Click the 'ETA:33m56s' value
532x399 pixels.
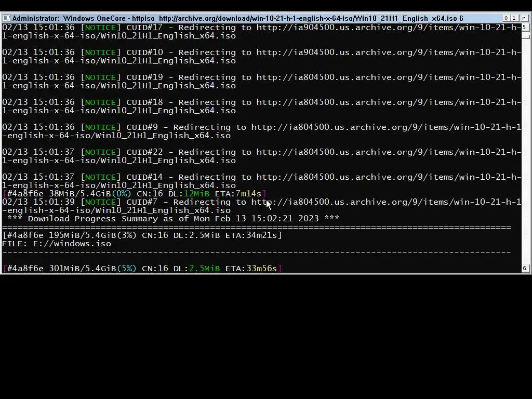(x=251, y=269)
